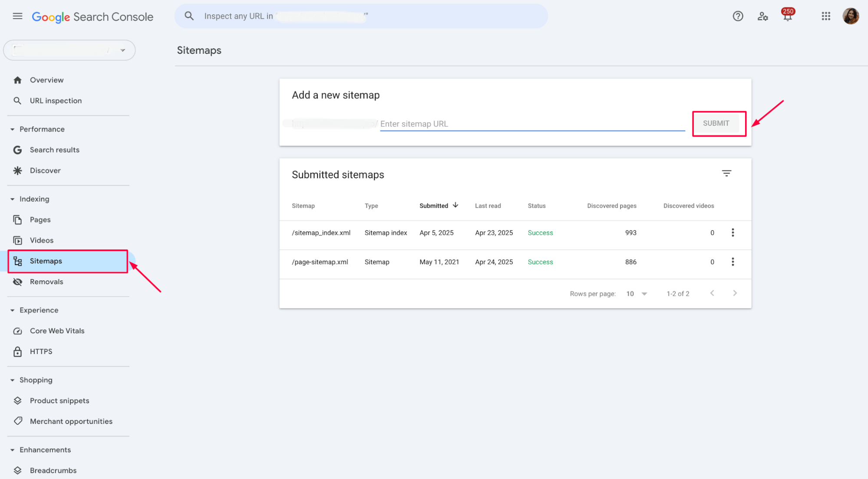The height and width of the screenshot is (479, 868).
Task: Click the SUBMIT sitemap button
Action: point(716,124)
